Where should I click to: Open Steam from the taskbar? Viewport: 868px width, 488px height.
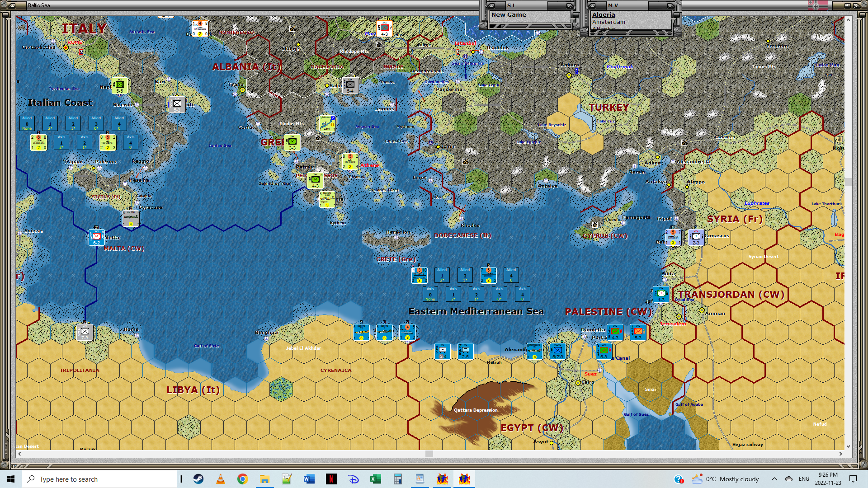click(198, 479)
